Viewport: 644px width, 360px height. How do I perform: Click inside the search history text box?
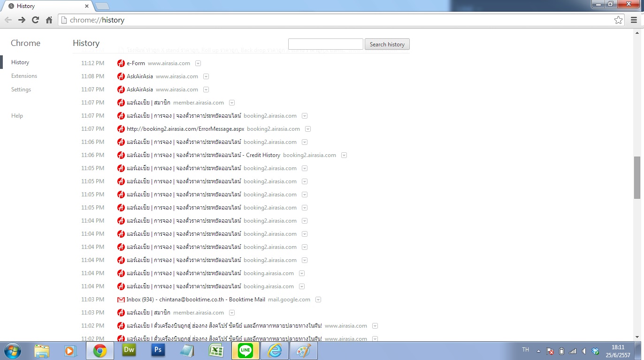coord(326,44)
